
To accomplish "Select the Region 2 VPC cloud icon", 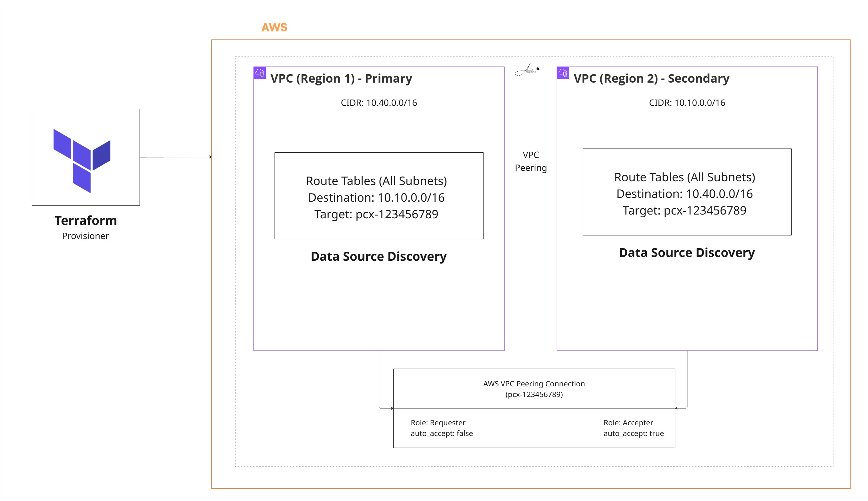I will tap(563, 73).
